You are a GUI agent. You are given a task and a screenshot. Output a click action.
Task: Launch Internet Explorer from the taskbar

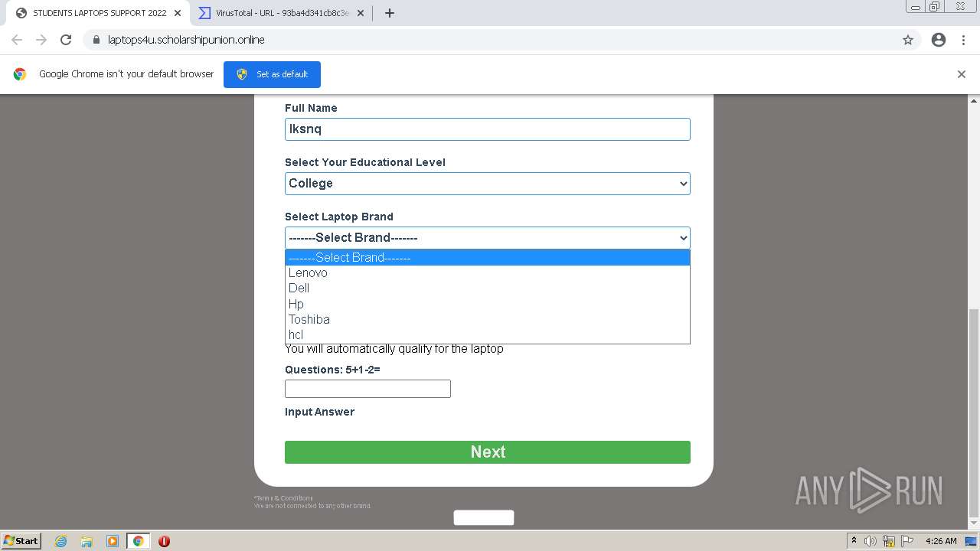(x=60, y=541)
